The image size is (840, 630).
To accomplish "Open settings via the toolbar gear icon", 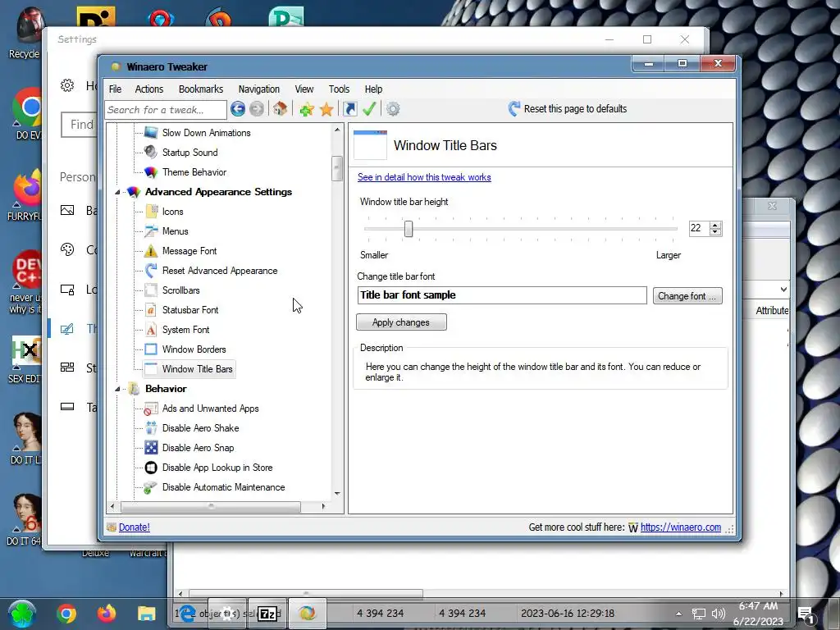I will coord(393,109).
